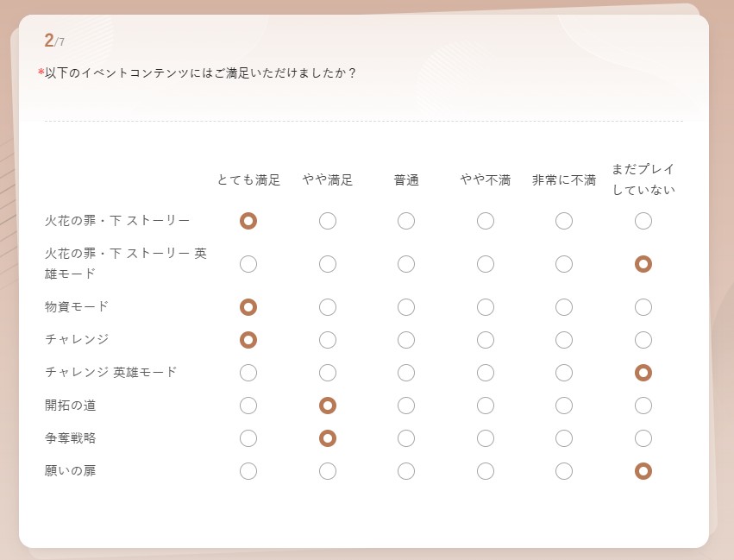Choose とても満足 for チャレンジ 英雄モード
Screen dimensions: 734x560
tap(248, 373)
